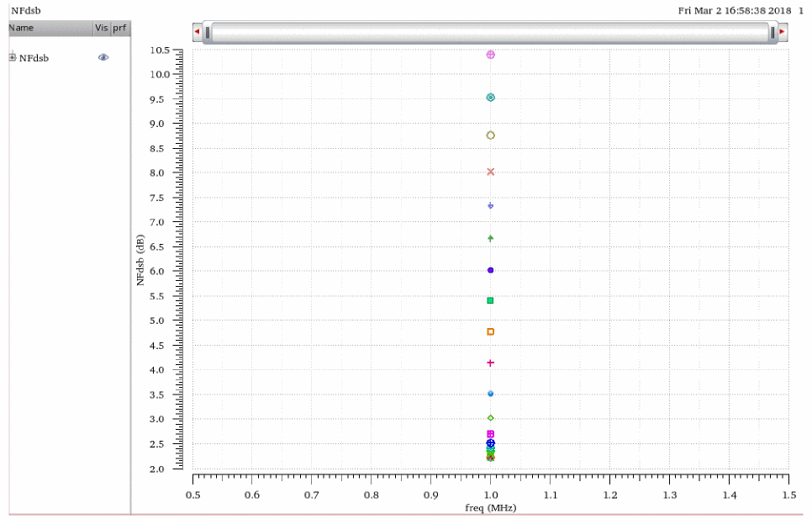The width and height of the screenshot is (812, 519).
Task: Select the magenta plus marker near 4.1 dB
Action: tap(490, 363)
